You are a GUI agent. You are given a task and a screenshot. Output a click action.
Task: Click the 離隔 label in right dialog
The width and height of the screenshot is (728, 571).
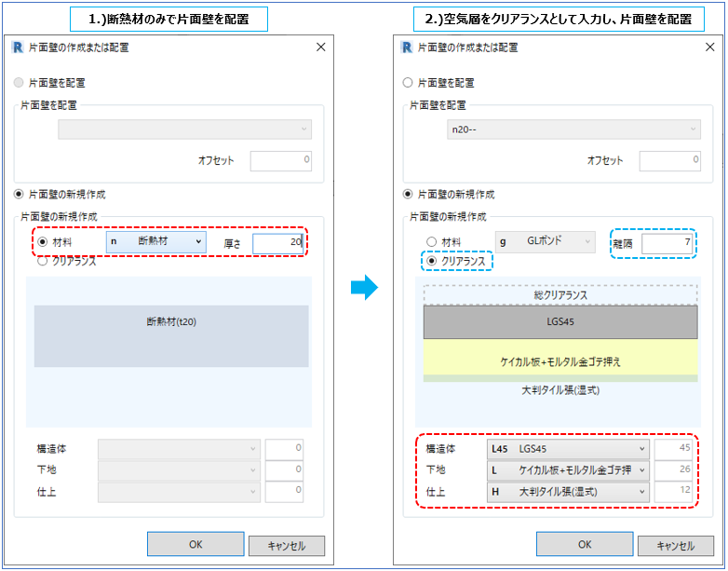tap(622, 243)
